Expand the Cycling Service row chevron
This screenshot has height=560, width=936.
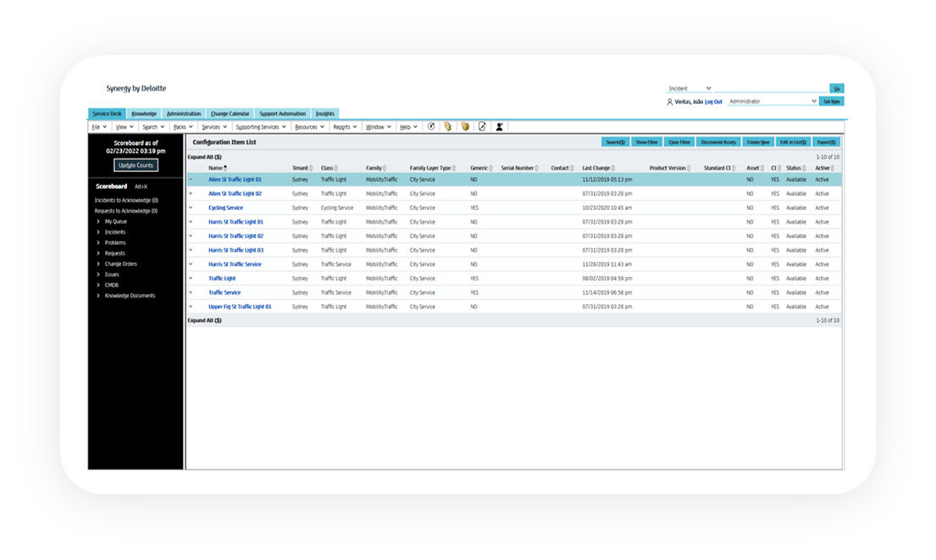[191, 208]
